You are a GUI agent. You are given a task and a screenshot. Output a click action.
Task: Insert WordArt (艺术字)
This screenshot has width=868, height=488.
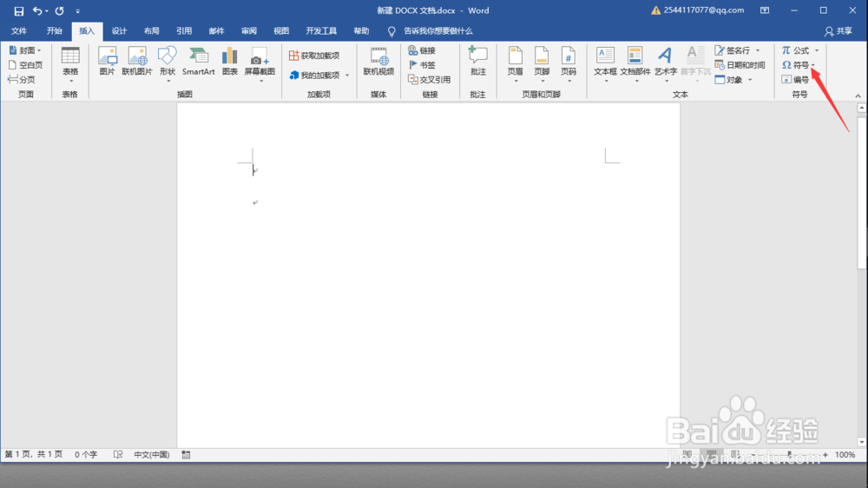pyautogui.click(x=666, y=65)
